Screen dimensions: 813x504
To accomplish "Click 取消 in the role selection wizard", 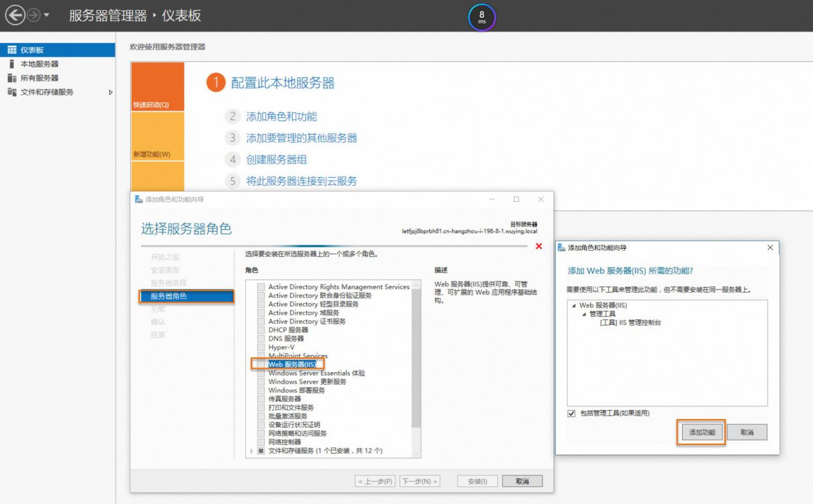I will coord(522,481).
